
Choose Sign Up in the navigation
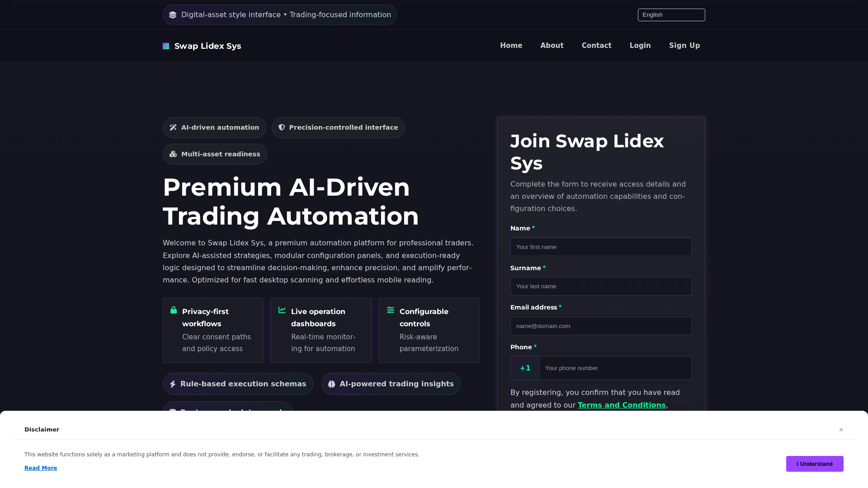pos(684,46)
